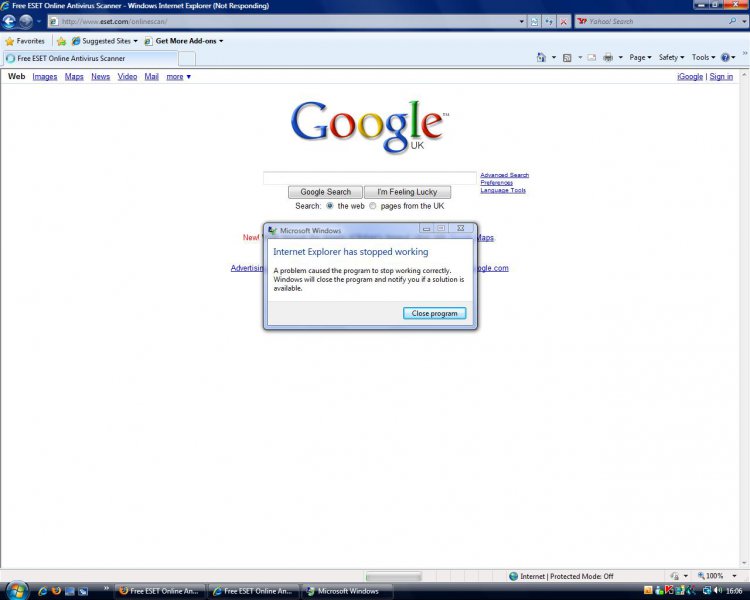Viewport: 750px width, 600px height.
Task: Click the eset.com address bar field
Action: click(x=282, y=22)
